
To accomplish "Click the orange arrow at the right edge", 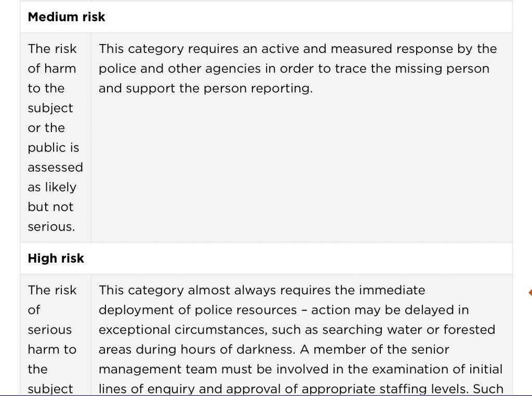I will point(529,293).
